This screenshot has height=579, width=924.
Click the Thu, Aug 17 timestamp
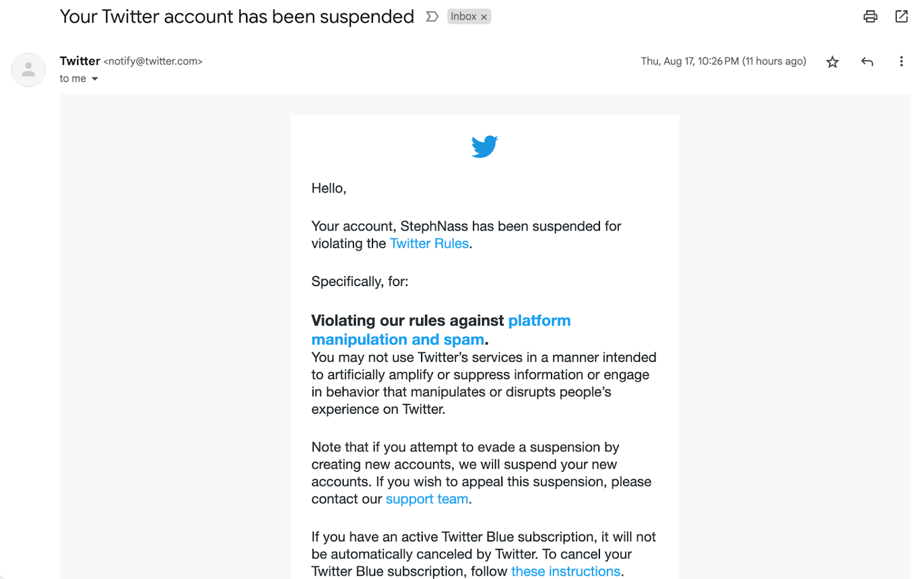tap(723, 61)
